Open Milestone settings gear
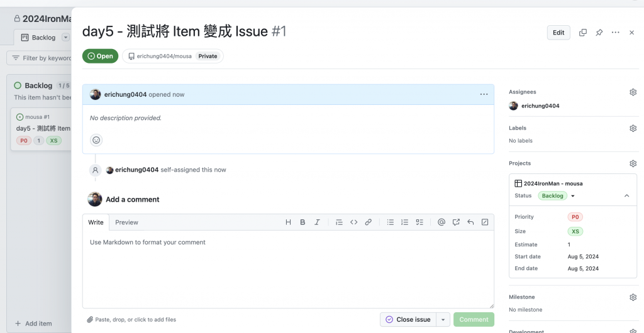This screenshot has height=333, width=644. 633,297
